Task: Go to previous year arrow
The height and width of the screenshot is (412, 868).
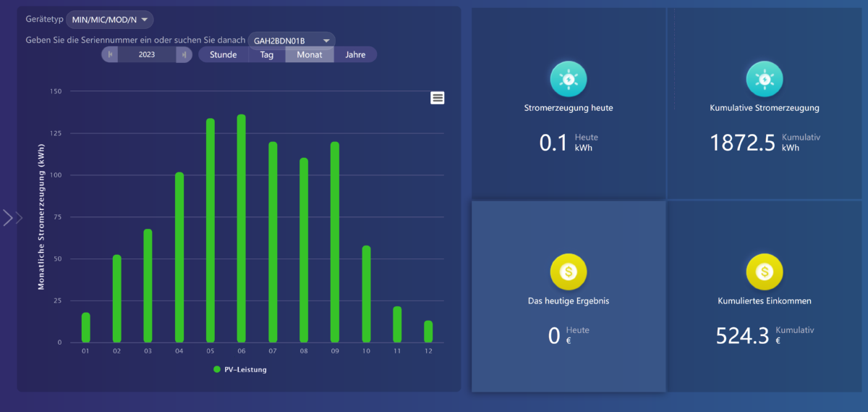Action: 110,54
